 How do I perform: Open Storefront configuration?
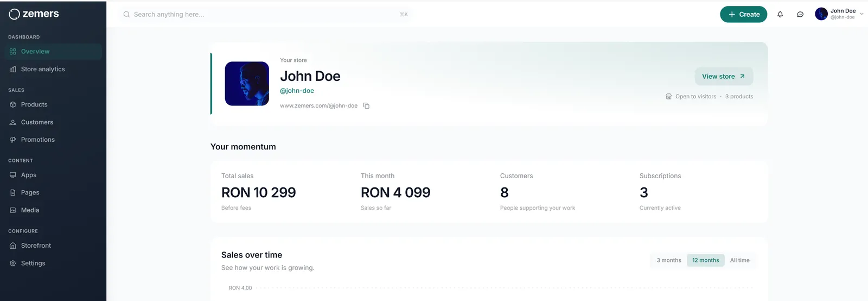[53, 246]
